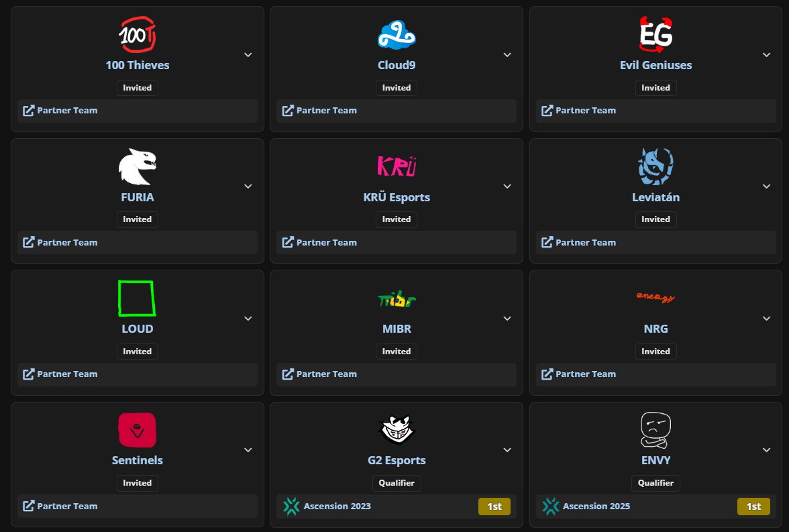Click external link icon in 100 Thieves card
789x532 pixels.
pos(29,110)
